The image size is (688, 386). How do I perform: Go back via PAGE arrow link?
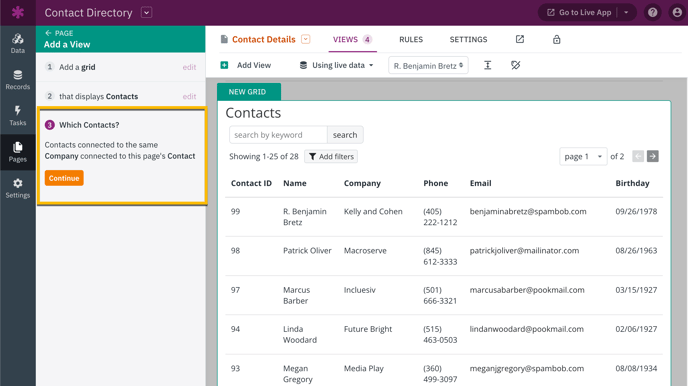[x=59, y=33]
